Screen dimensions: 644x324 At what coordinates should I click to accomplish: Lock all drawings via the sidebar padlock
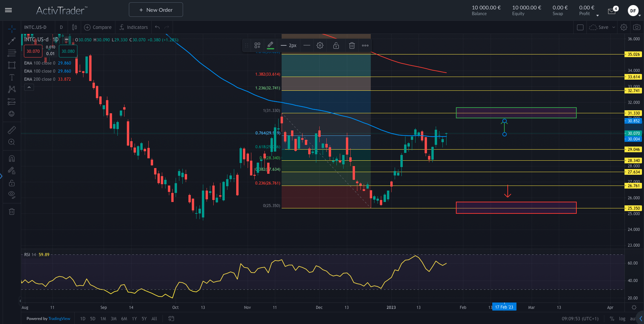coord(11,183)
